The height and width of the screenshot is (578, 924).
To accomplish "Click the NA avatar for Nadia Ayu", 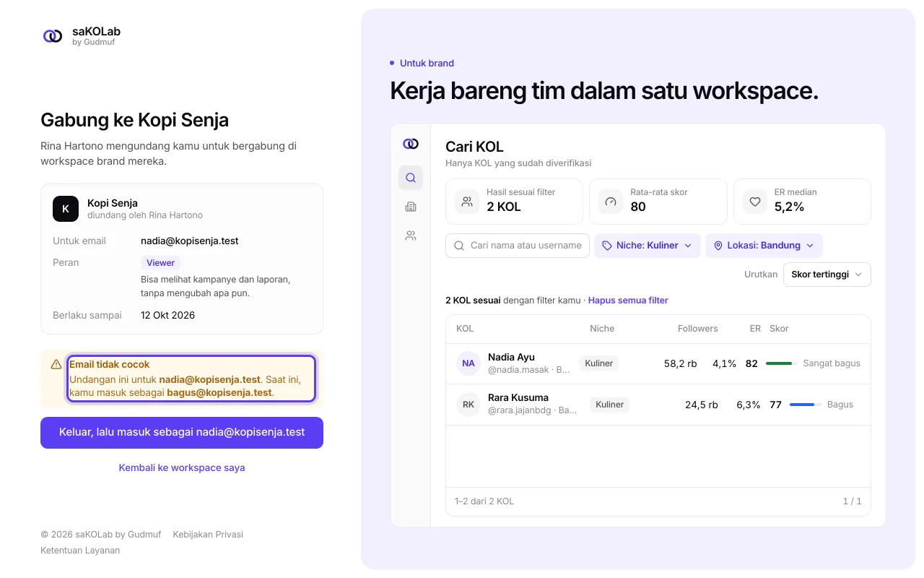I will click(468, 363).
